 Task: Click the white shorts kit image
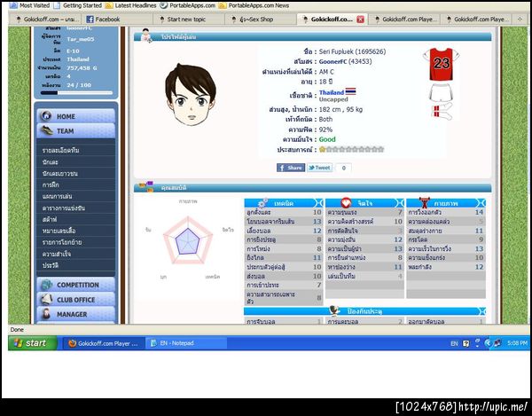441,92
